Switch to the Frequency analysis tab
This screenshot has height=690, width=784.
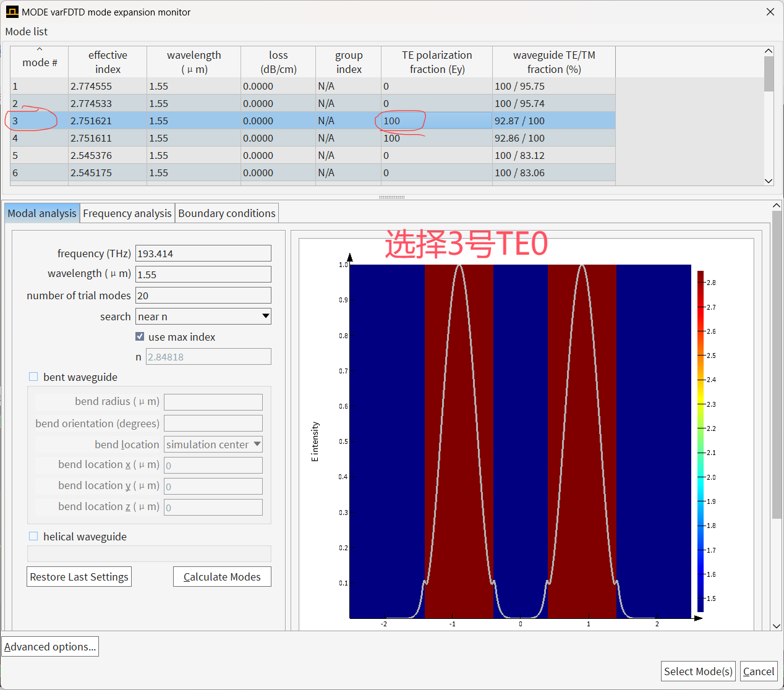[x=127, y=213]
